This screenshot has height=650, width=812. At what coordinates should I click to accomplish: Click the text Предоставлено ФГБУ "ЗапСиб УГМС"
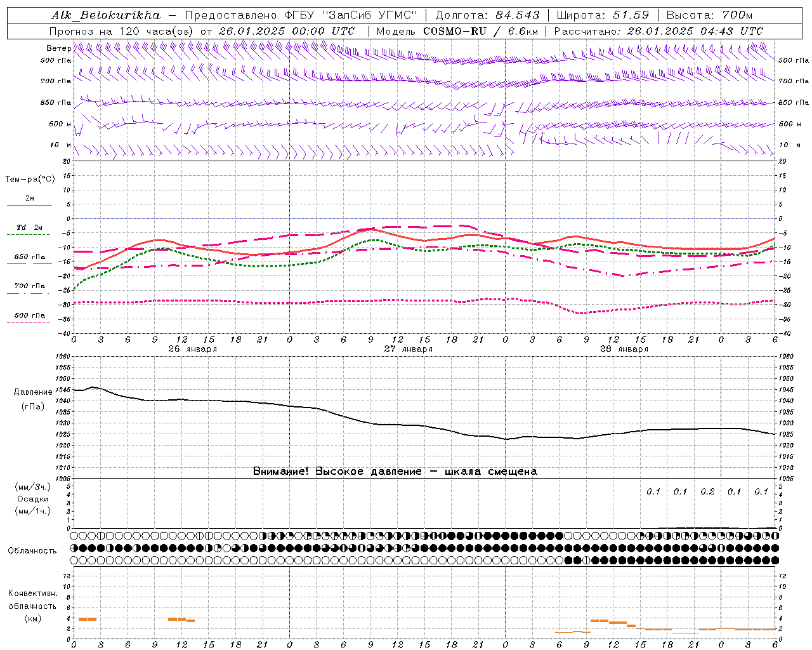click(301, 15)
